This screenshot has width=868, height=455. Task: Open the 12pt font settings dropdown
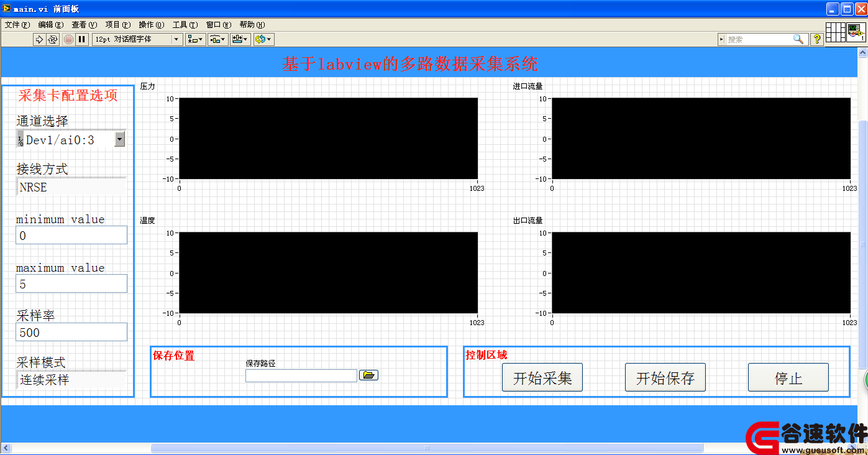[137, 39]
